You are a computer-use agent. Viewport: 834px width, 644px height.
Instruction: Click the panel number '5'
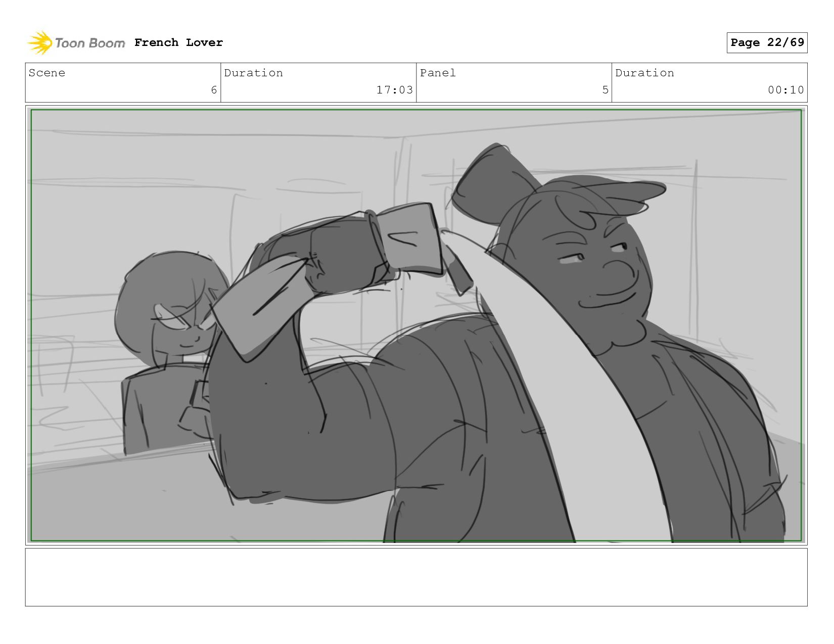[x=605, y=90]
